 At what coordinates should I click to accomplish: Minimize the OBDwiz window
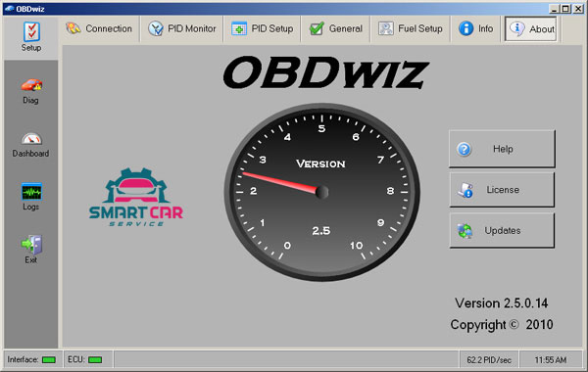554,9
